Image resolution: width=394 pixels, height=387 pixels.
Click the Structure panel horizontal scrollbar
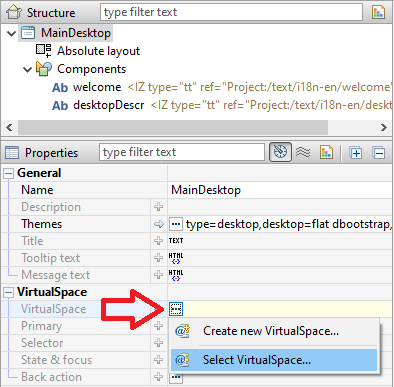(x=173, y=127)
